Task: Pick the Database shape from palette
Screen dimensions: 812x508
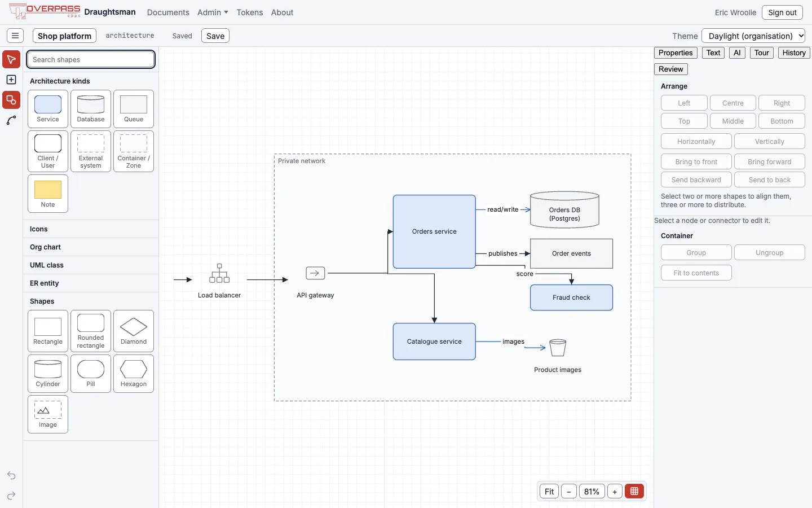Action: 91,109
